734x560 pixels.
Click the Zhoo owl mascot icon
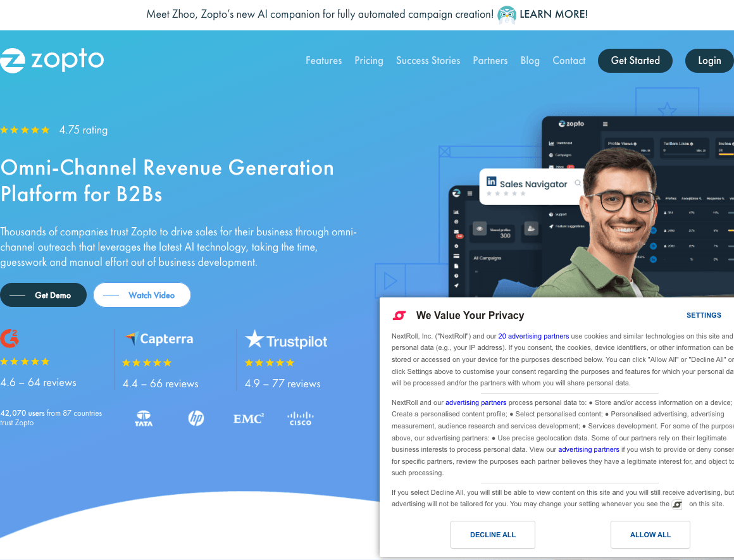506,15
